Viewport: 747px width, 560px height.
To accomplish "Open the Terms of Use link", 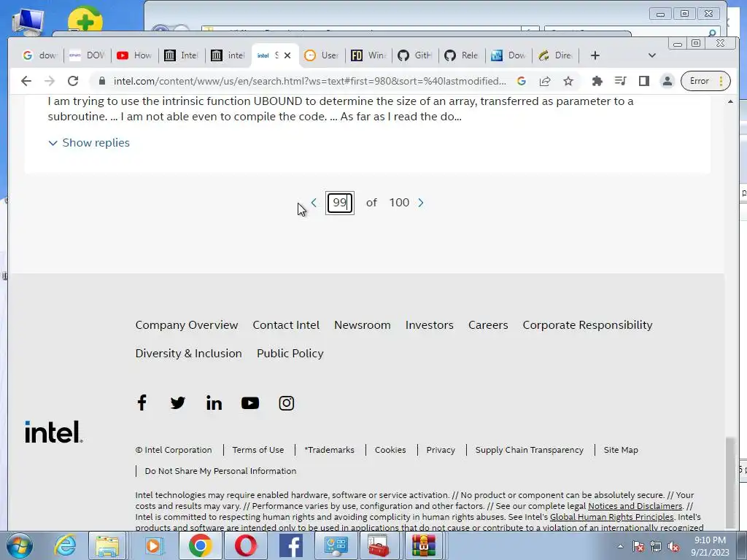I will pyautogui.click(x=258, y=450).
